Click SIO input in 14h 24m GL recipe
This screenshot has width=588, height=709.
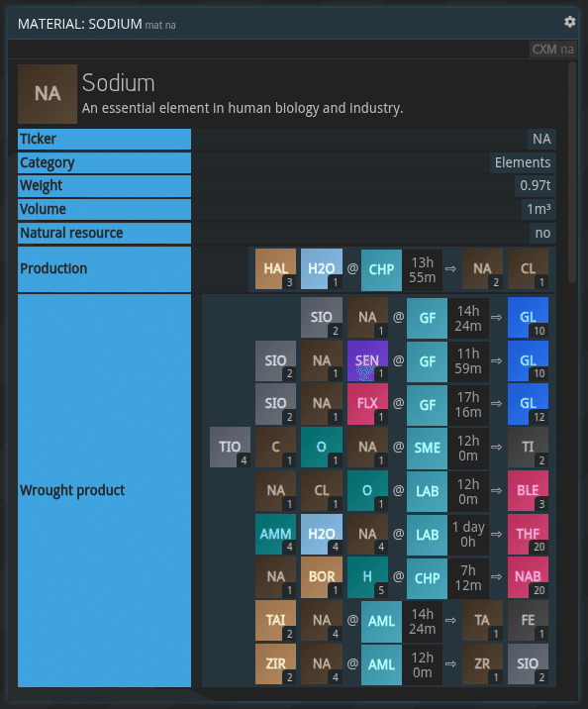click(x=322, y=318)
